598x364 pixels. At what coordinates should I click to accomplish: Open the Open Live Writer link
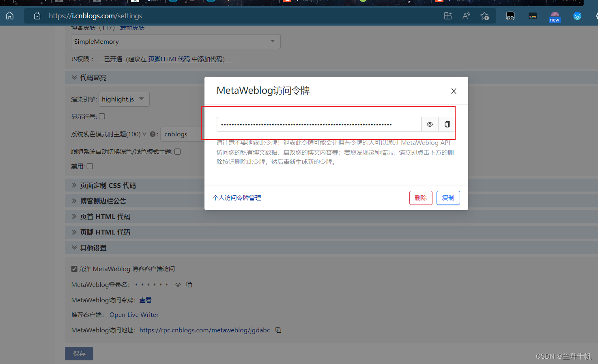[134, 315]
